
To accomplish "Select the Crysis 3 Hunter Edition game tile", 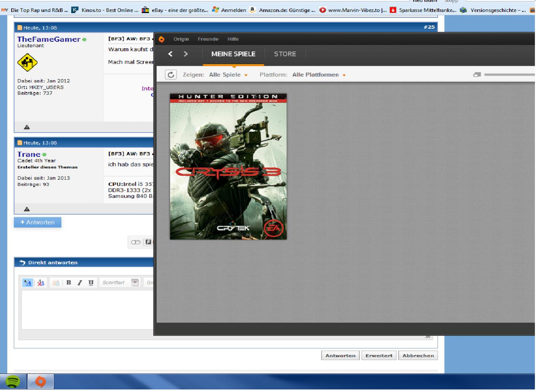I will [x=228, y=166].
